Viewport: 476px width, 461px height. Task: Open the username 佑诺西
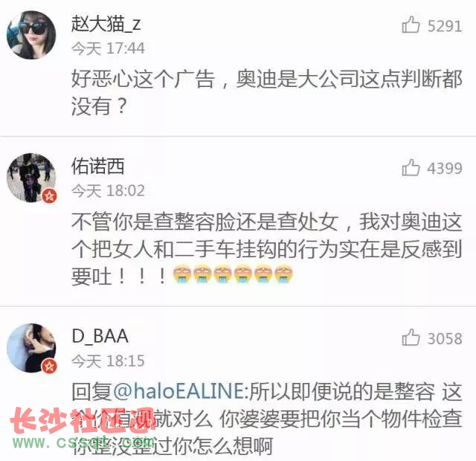click(x=97, y=167)
